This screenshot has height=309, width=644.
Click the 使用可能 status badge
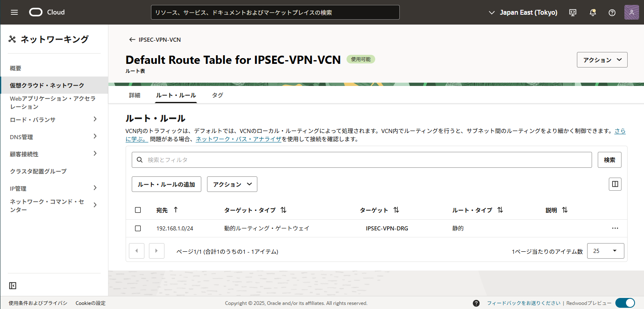coord(361,59)
